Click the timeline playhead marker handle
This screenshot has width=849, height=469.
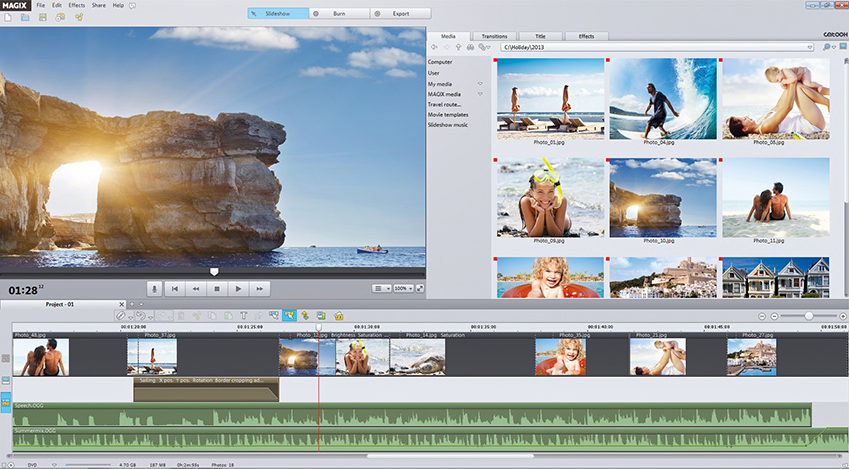pyautogui.click(x=318, y=327)
